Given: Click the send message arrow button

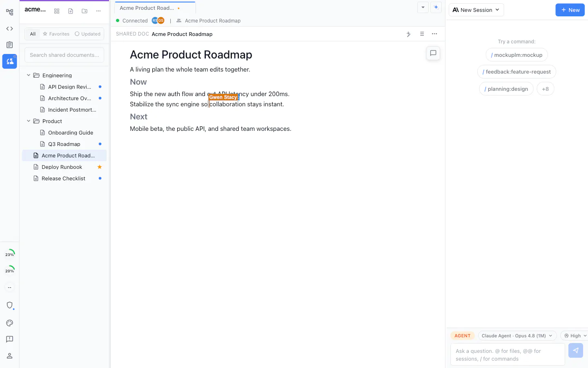Looking at the screenshot, I should click(x=576, y=350).
